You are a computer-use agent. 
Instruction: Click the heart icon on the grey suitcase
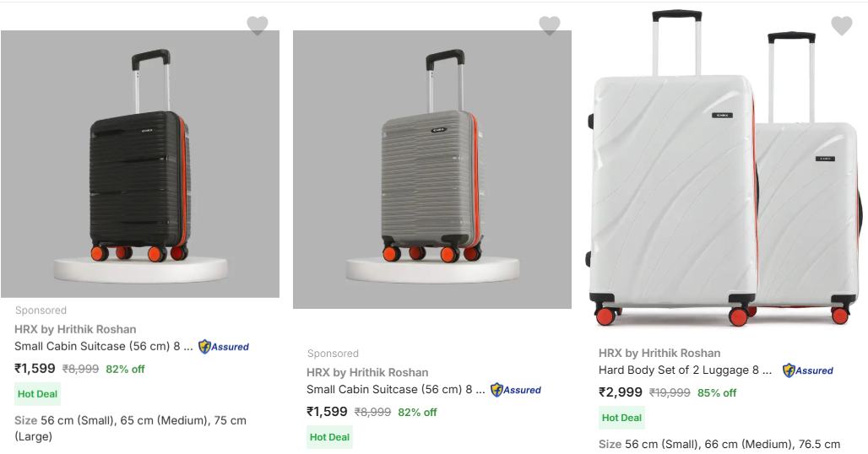pyautogui.click(x=550, y=26)
